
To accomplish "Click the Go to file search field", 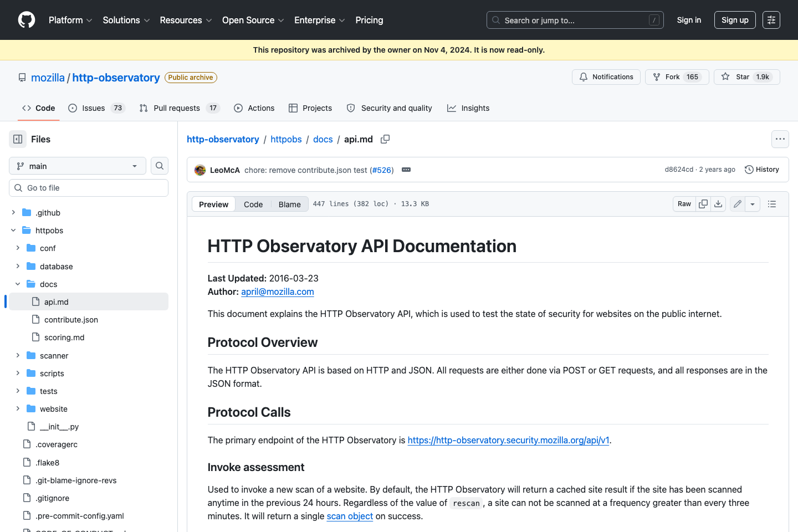I will tap(89, 187).
